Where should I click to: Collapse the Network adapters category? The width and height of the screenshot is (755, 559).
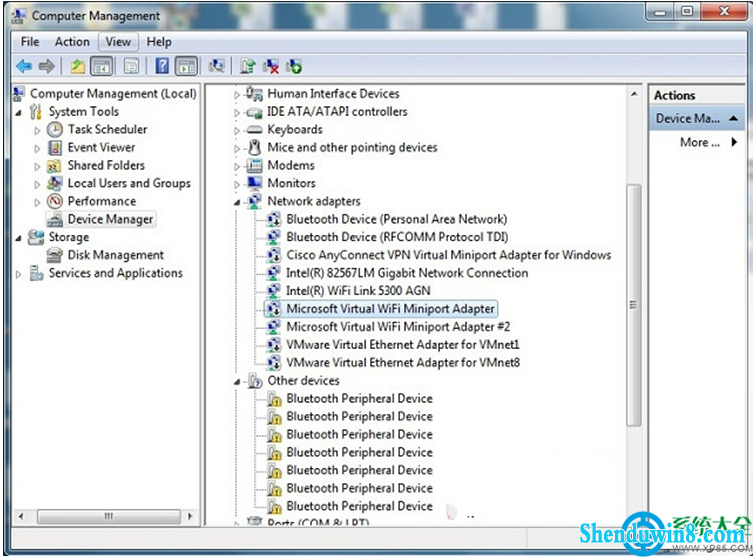237,202
